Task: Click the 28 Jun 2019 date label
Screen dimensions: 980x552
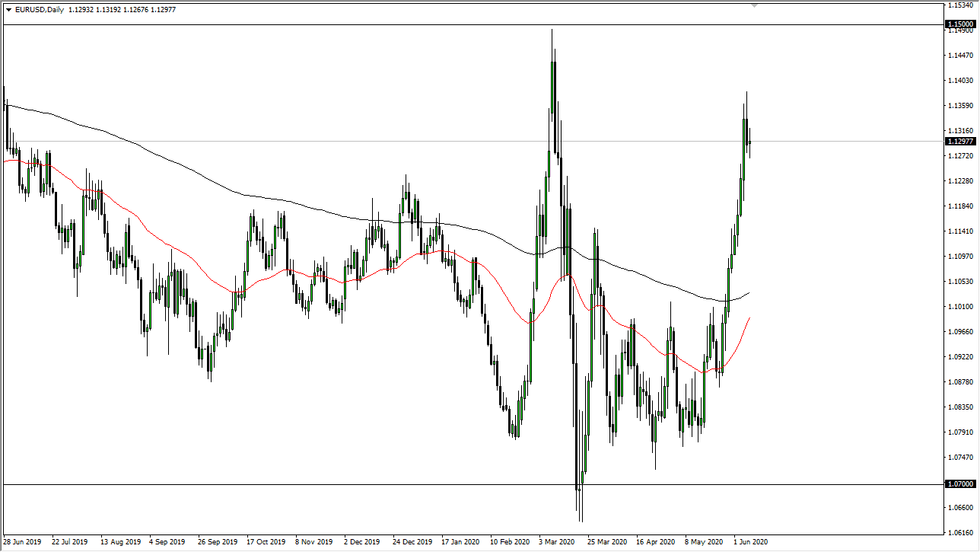Action: [23, 543]
